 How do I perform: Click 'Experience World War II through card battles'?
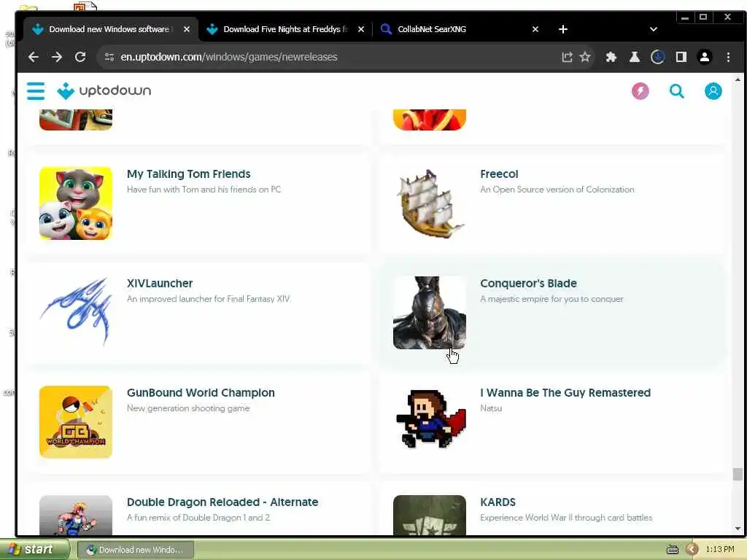566,518
